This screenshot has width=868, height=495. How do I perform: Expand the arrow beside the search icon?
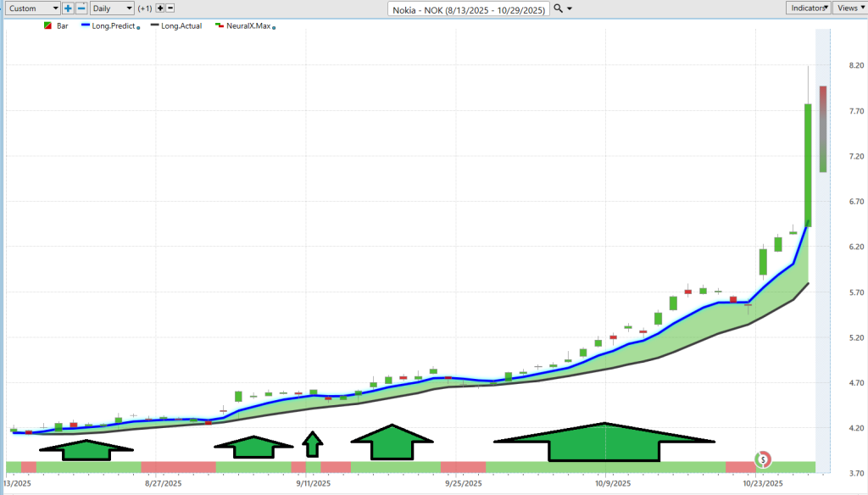pos(570,8)
